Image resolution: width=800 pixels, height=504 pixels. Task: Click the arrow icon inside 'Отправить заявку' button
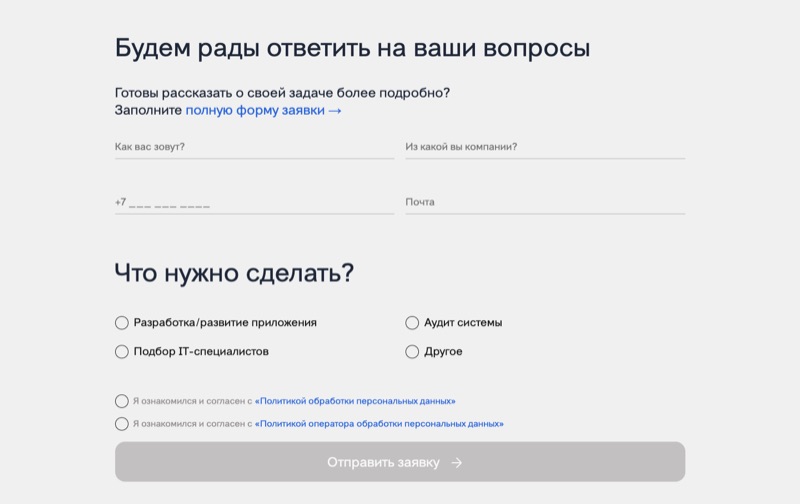(457, 463)
